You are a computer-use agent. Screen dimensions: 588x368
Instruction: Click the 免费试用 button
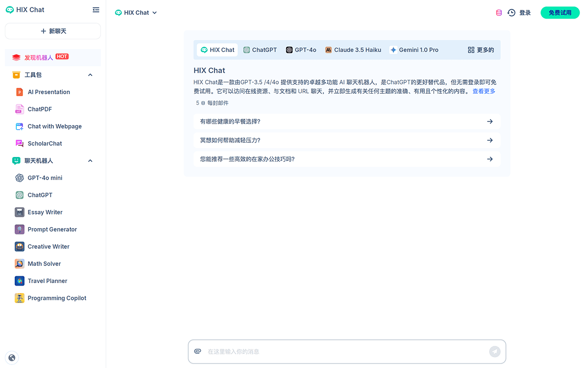[560, 12]
